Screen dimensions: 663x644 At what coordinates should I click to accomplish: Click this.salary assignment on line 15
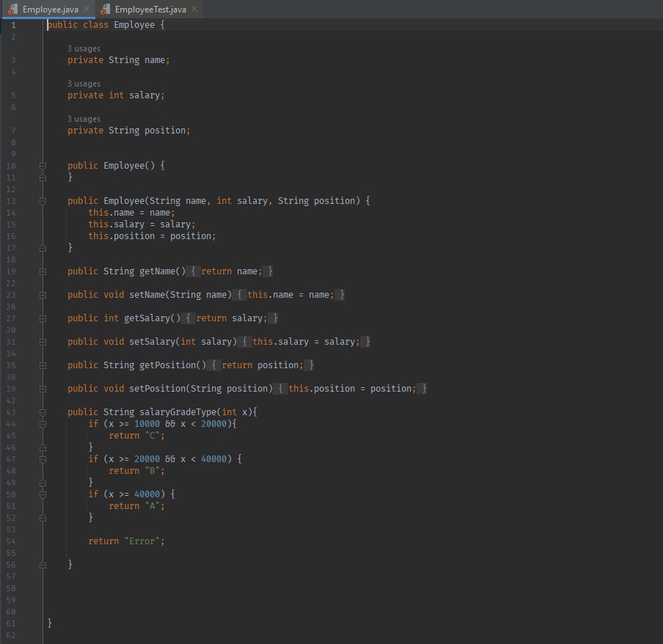click(x=142, y=224)
